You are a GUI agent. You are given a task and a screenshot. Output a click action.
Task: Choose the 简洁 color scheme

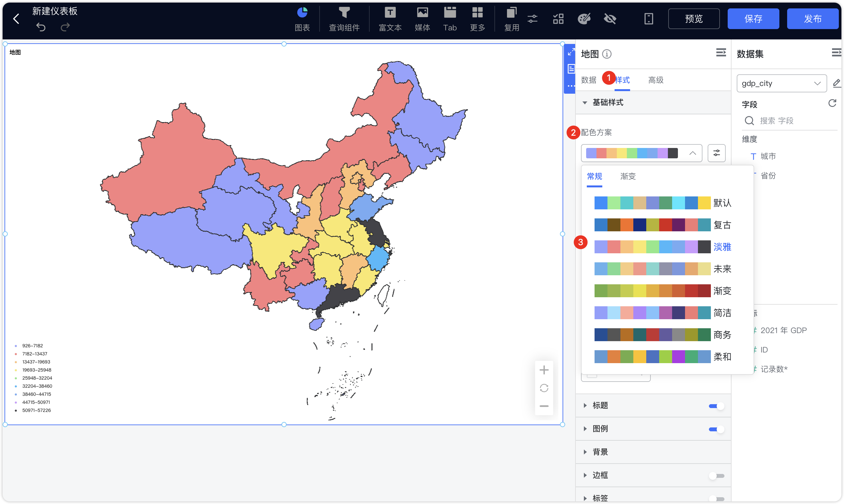(662, 313)
